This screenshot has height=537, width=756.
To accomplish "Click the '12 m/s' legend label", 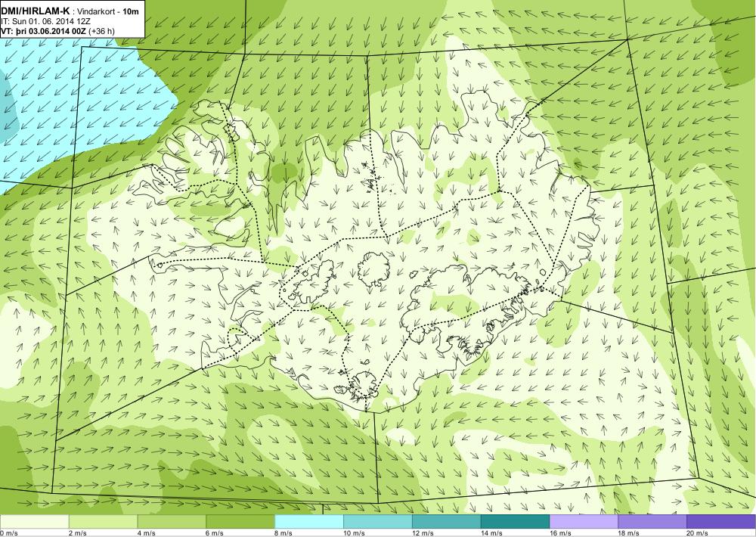I will [x=423, y=533].
